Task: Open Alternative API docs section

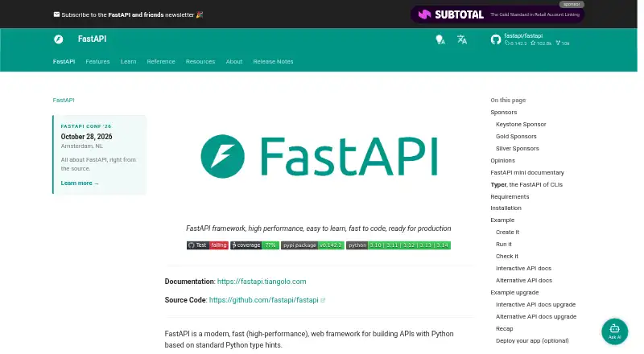Action: (x=524, y=281)
